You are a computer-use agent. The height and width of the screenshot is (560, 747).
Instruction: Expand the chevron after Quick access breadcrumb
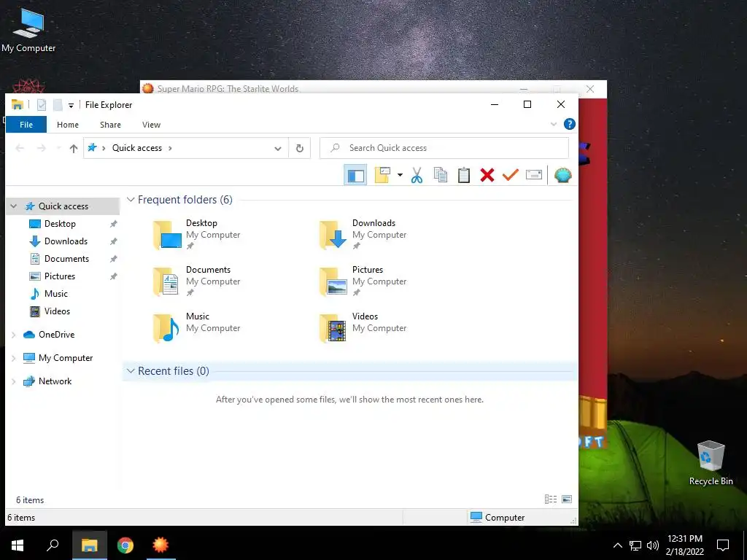170,148
